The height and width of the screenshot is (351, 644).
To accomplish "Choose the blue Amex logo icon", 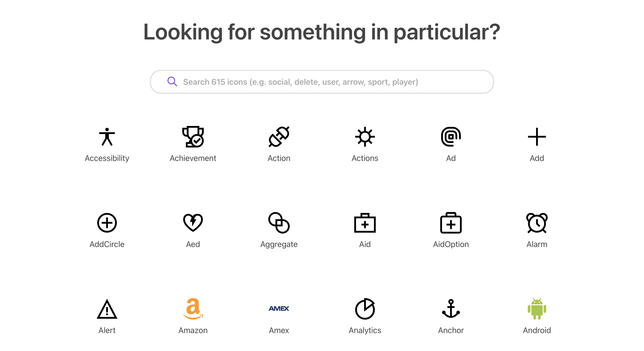I will tap(279, 308).
